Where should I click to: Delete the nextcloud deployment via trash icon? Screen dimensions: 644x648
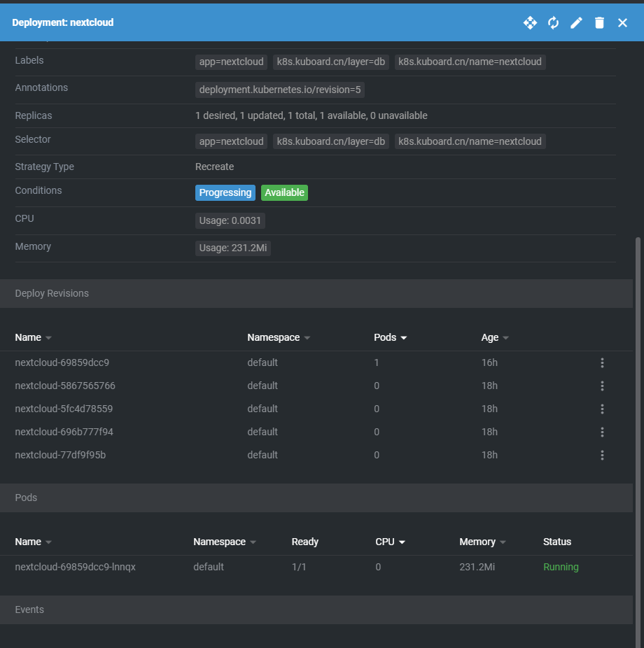[599, 22]
